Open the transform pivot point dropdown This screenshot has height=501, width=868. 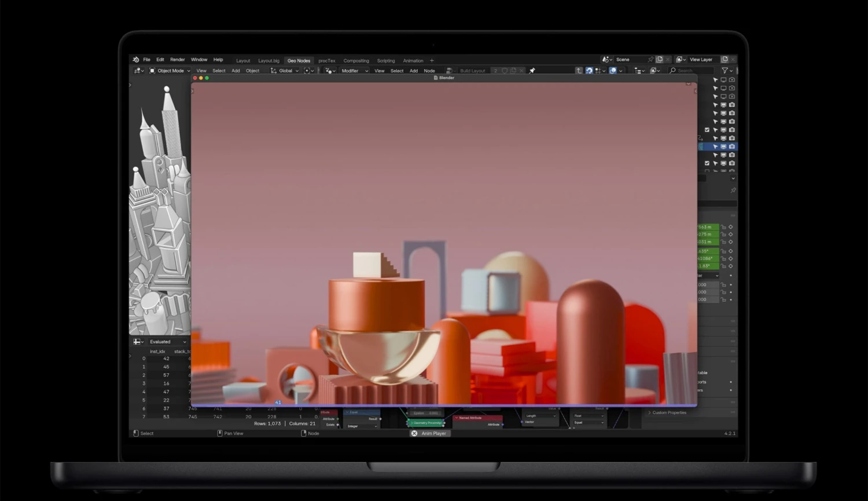tap(309, 71)
